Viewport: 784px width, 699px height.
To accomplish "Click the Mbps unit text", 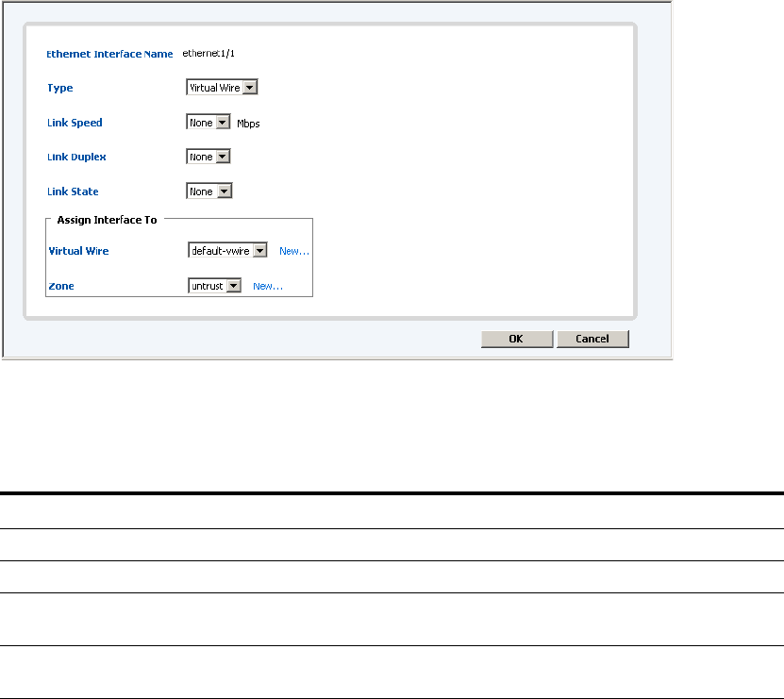I will (248, 124).
